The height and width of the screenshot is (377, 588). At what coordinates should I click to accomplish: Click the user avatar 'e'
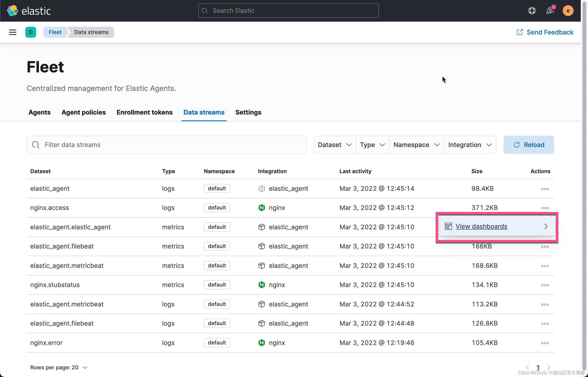click(x=568, y=11)
